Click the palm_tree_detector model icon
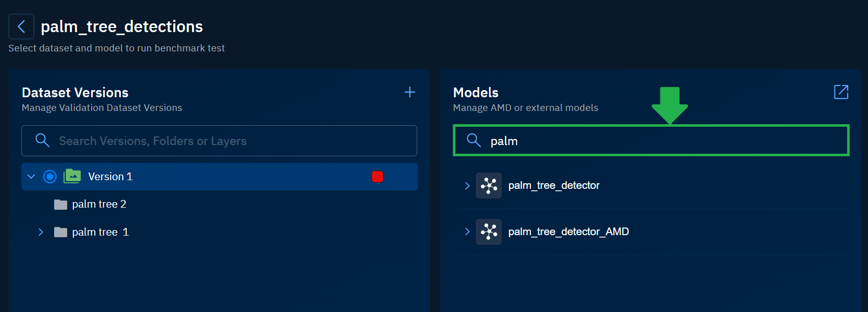The image size is (868, 312). coord(489,185)
